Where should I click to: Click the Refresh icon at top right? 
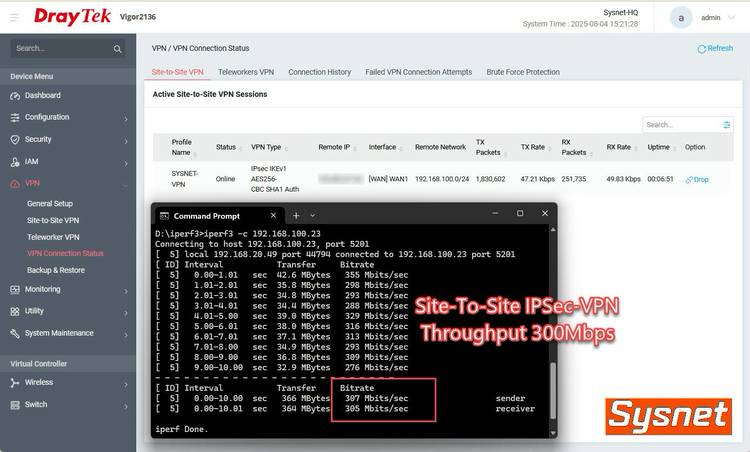pos(701,48)
